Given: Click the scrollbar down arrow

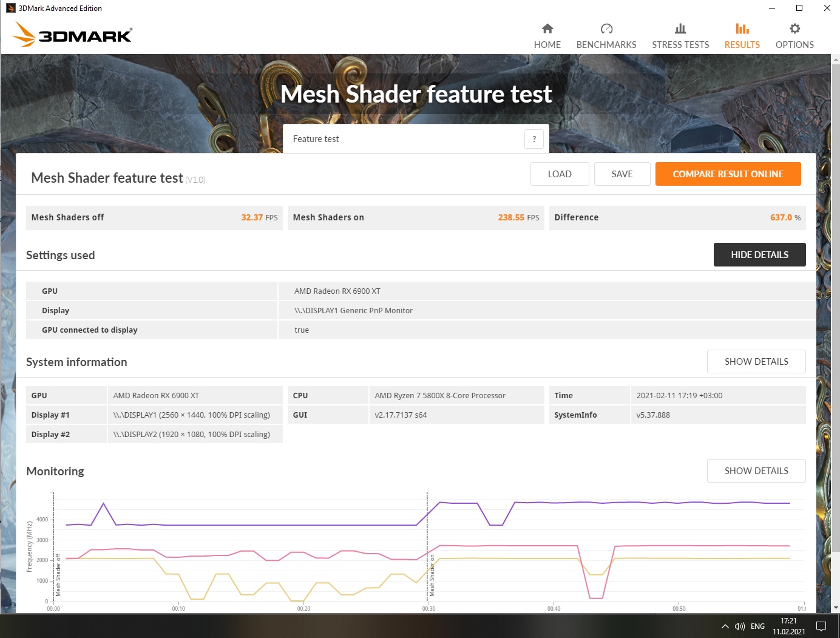Looking at the screenshot, I should pos(836,608).
